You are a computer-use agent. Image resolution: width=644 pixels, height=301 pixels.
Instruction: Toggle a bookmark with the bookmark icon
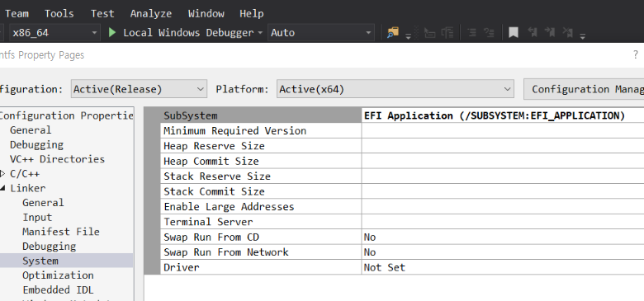513,32
